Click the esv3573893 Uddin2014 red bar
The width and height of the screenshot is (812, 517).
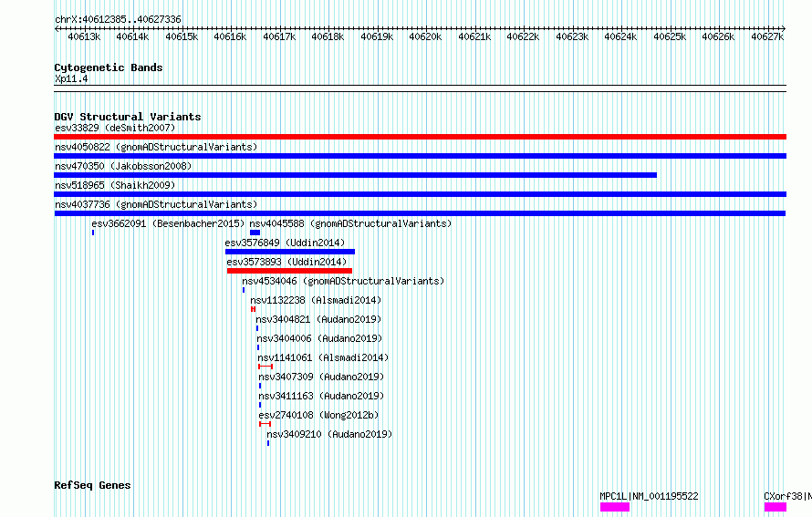point(289,271)
